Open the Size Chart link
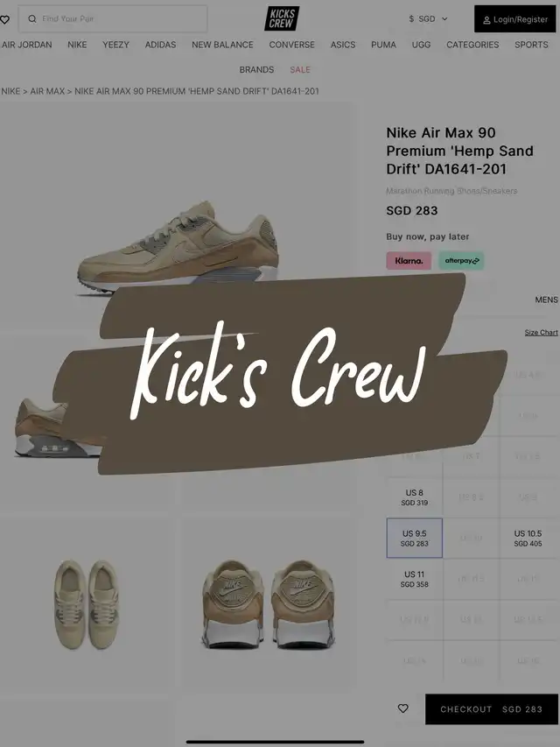The height and width of the screenshot is (747, 560). [541, 333]
